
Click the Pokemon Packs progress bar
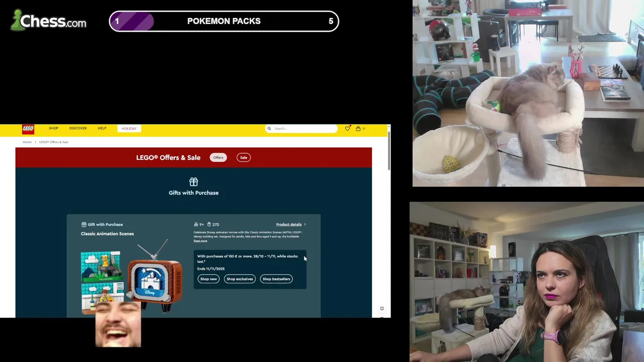click(x=224, y=21)
